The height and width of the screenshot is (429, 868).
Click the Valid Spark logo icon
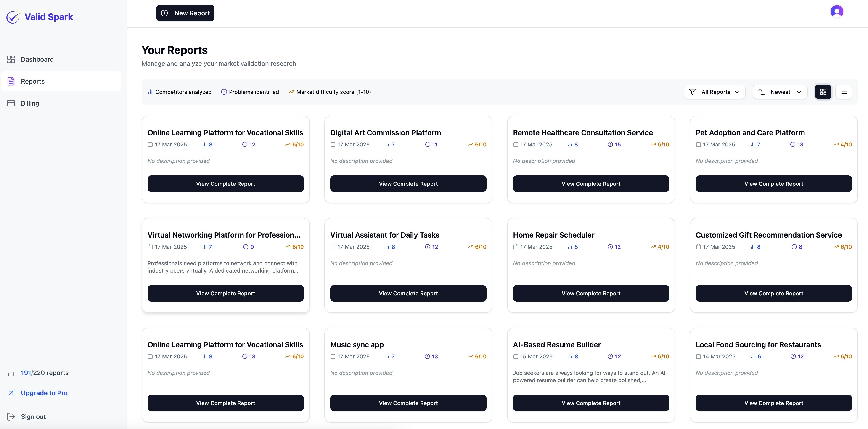point(13,17)
